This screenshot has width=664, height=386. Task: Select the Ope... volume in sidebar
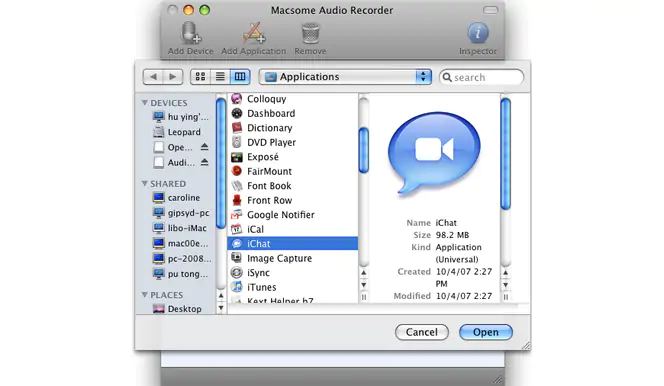tap(174, 147)
